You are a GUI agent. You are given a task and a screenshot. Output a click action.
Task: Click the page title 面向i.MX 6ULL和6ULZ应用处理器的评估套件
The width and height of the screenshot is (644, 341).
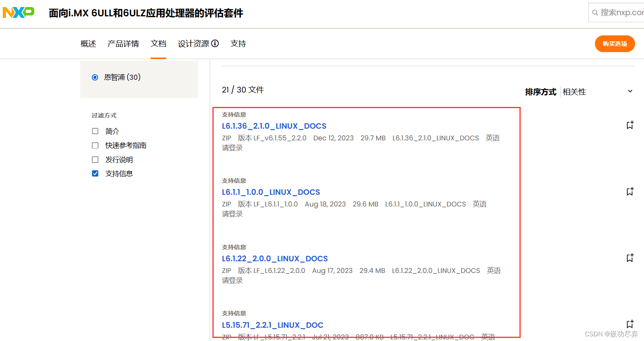(146, 13)
